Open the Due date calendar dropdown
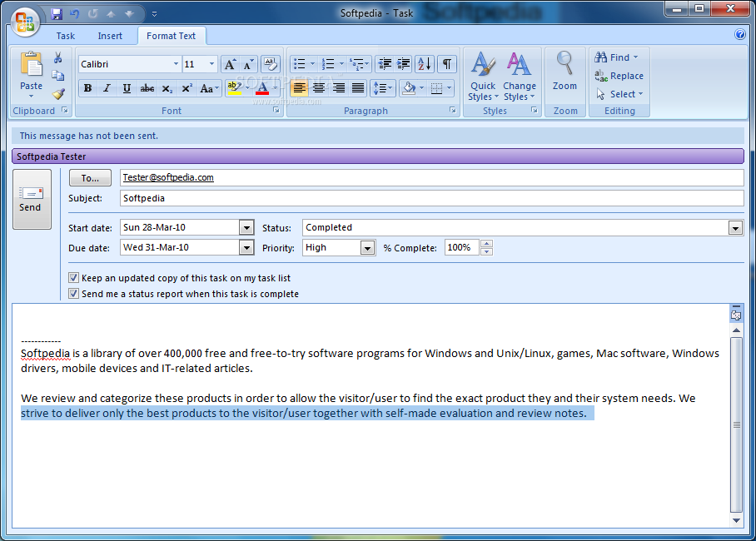Viewport: 756px width, 541px height. [x=246, y=248]
